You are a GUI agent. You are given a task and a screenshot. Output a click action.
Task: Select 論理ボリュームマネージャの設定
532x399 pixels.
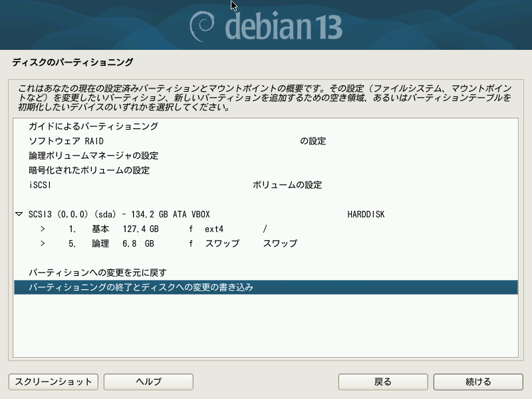(x=93, y=156)
